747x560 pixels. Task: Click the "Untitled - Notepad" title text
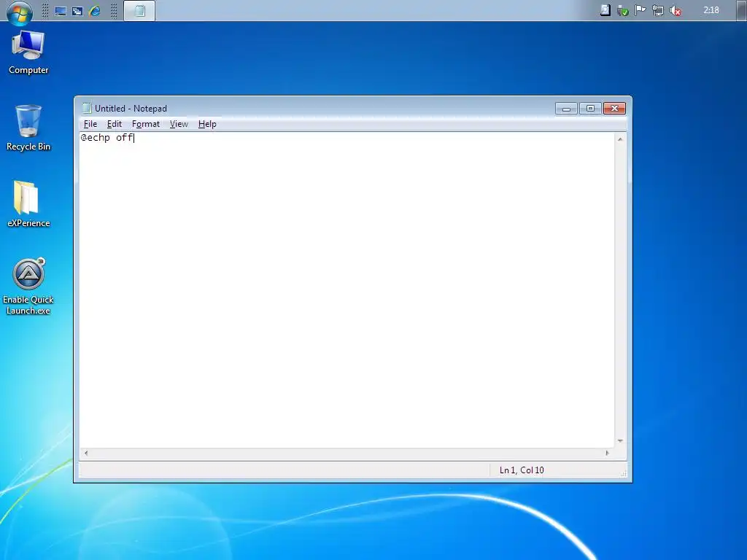point(131,109)
